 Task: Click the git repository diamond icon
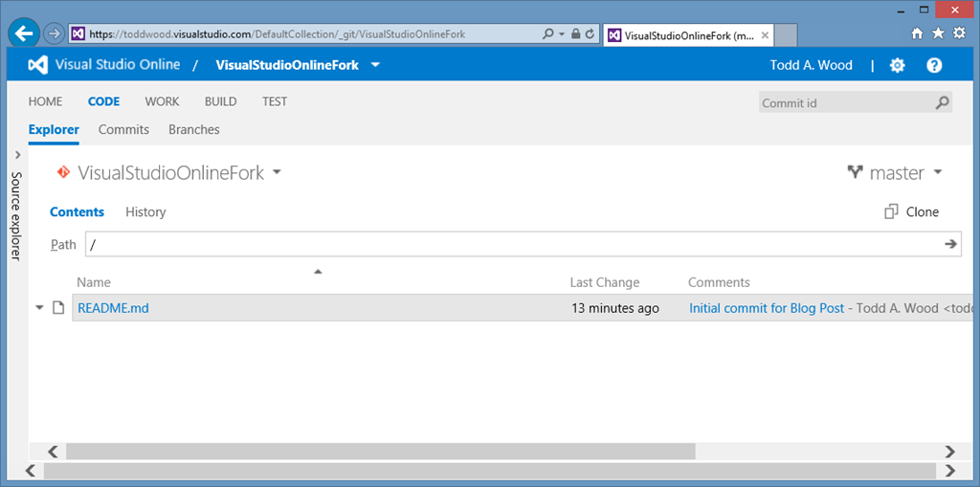pyautogui.click(x=62, y=172)
